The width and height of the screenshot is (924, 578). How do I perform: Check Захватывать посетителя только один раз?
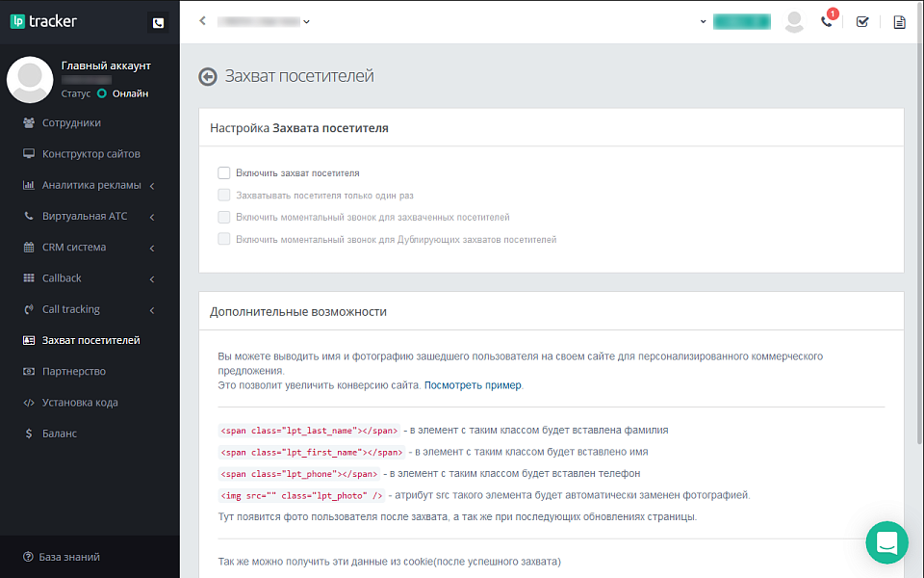(223, 195)
